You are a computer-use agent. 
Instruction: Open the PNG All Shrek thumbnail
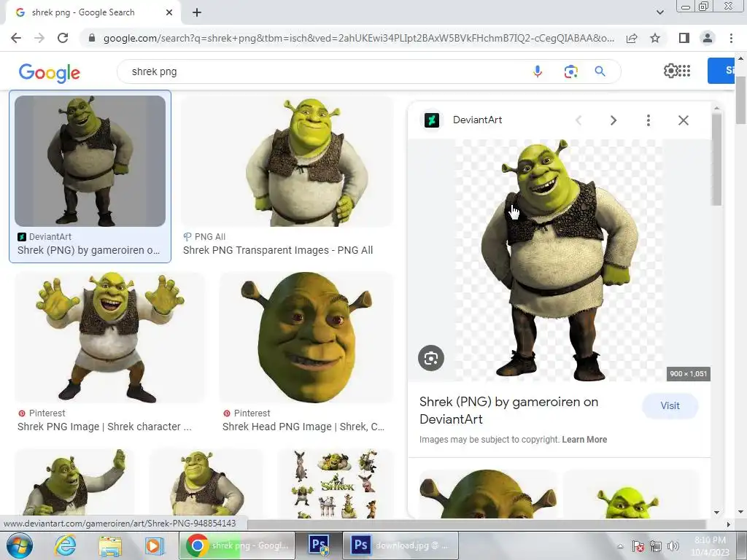tap(287, 161)
